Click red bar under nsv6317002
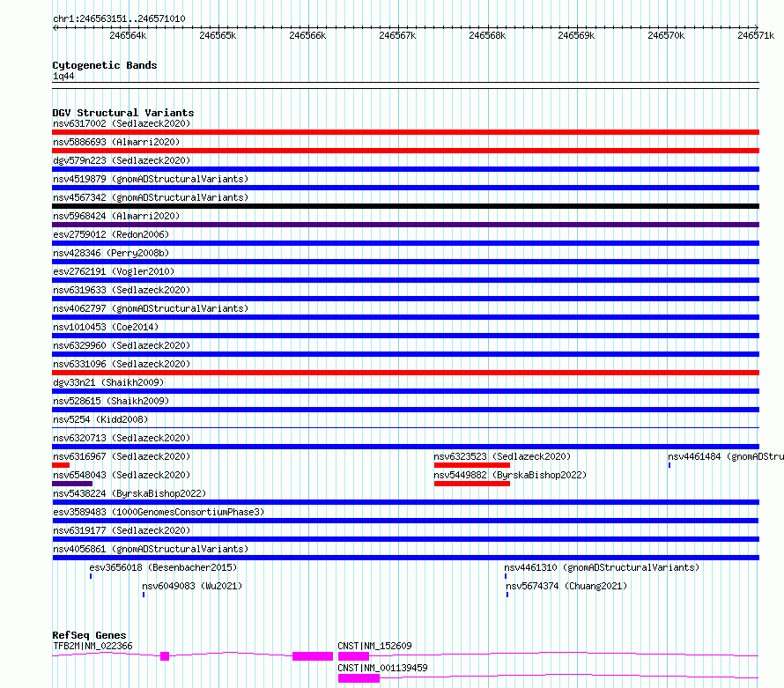 coord(405,132)
